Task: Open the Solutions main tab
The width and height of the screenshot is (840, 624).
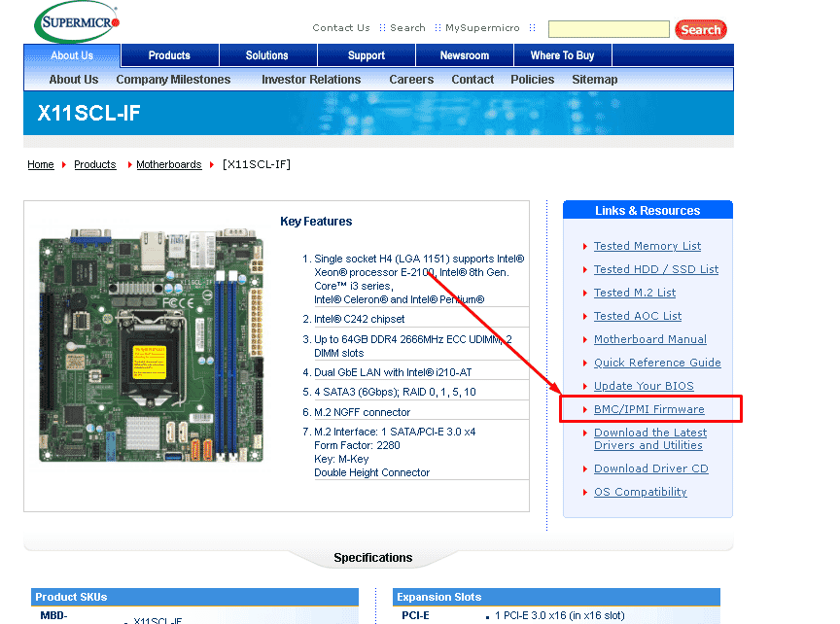Action: pyautogui.click(x=266, y=55)
